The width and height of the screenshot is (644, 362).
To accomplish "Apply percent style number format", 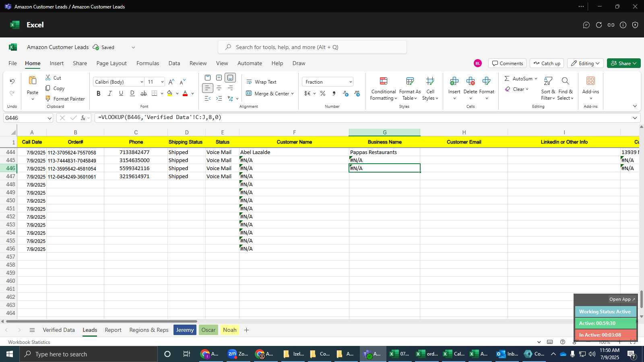I will tap(323, 93).
